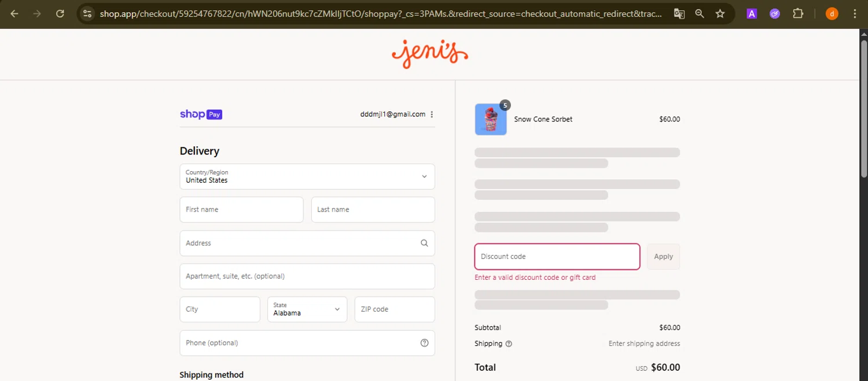
Task: Click the Subtotal label
Action: tap(488, 328)
